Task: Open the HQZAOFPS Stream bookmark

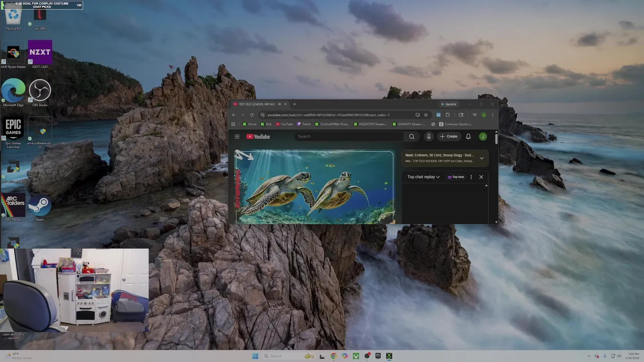Action: (x=370, y=124)
